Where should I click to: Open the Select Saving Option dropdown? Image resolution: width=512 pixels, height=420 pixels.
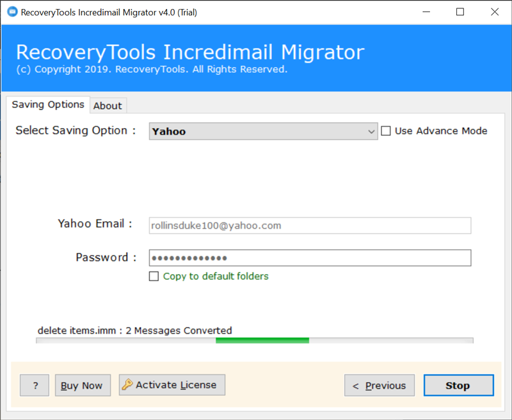tap(263, 131)
